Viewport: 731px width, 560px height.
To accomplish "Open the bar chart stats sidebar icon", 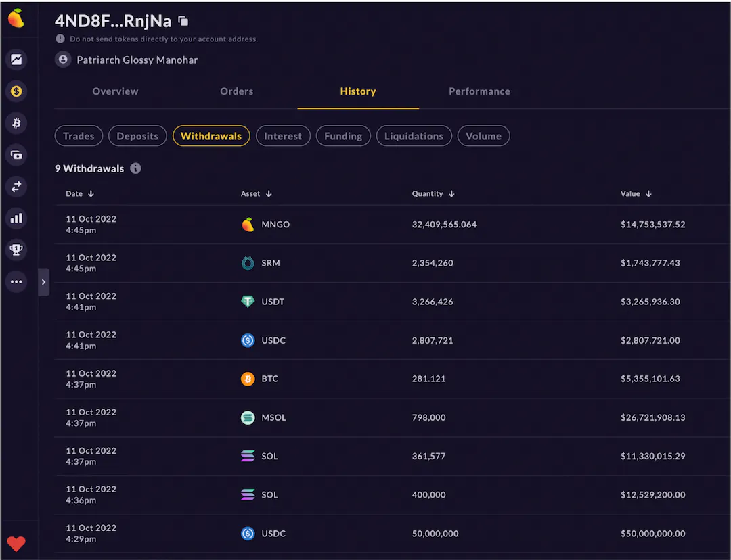I will coord(16,218).
